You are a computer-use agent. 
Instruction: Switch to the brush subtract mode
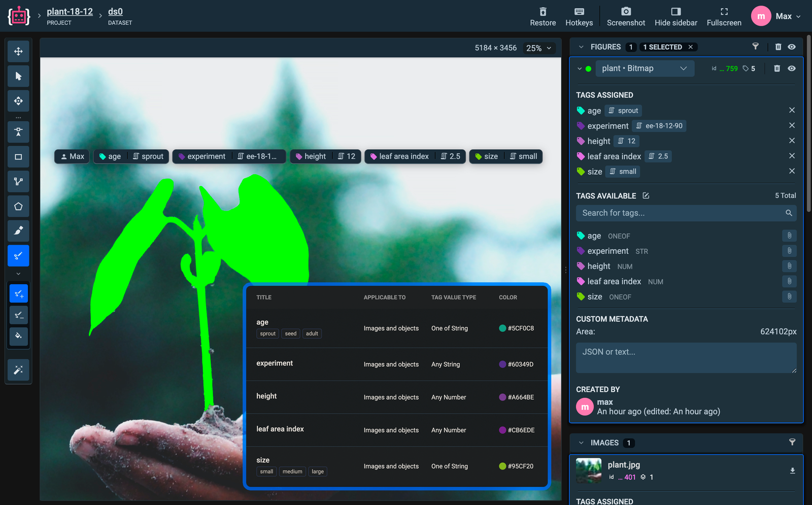click(x=18, y=315)
